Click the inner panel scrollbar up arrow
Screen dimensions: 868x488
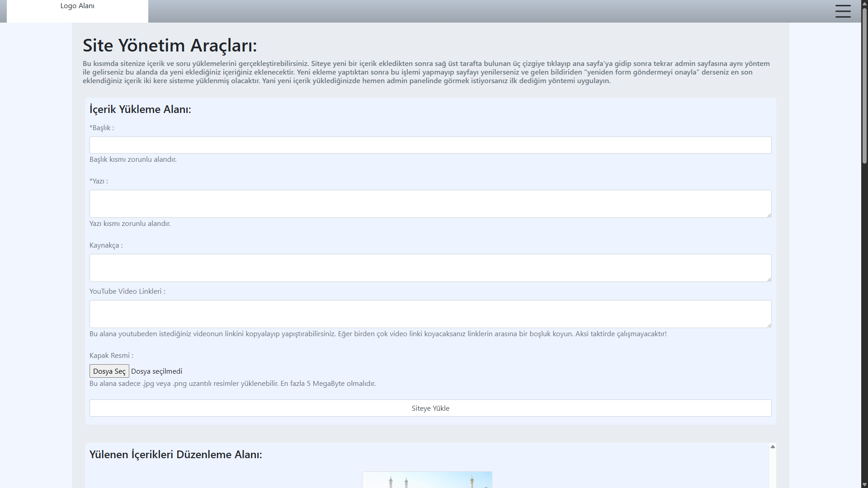(x=772, y=446)
